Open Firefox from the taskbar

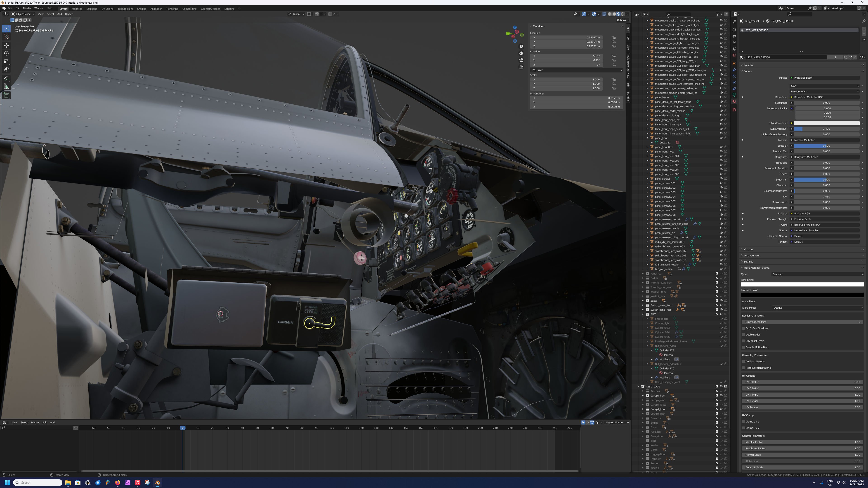tap(118, 483)
